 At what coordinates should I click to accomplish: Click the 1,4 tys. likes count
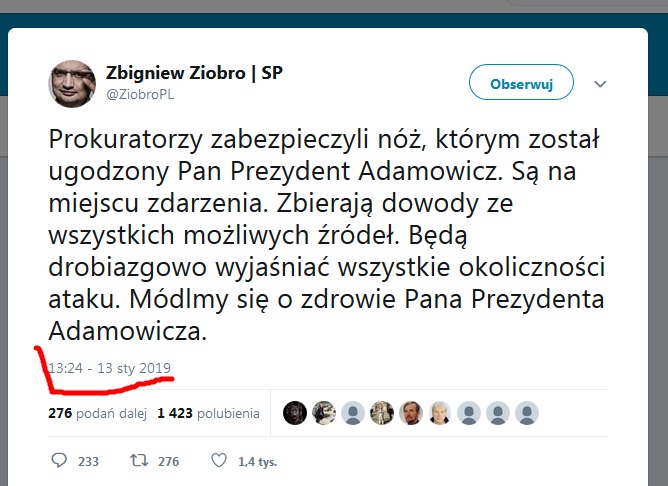257,461
